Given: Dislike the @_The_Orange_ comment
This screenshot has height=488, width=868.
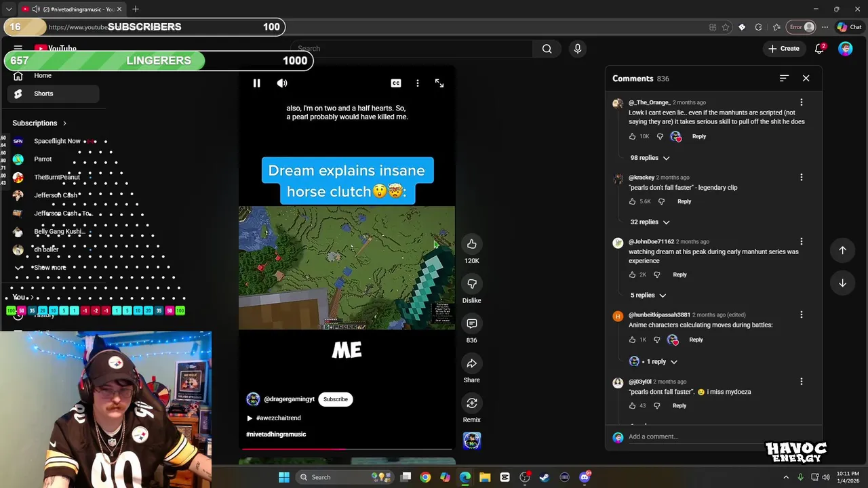Looking at the screenshot, I should pyautogui.click(x=660, y=136).
